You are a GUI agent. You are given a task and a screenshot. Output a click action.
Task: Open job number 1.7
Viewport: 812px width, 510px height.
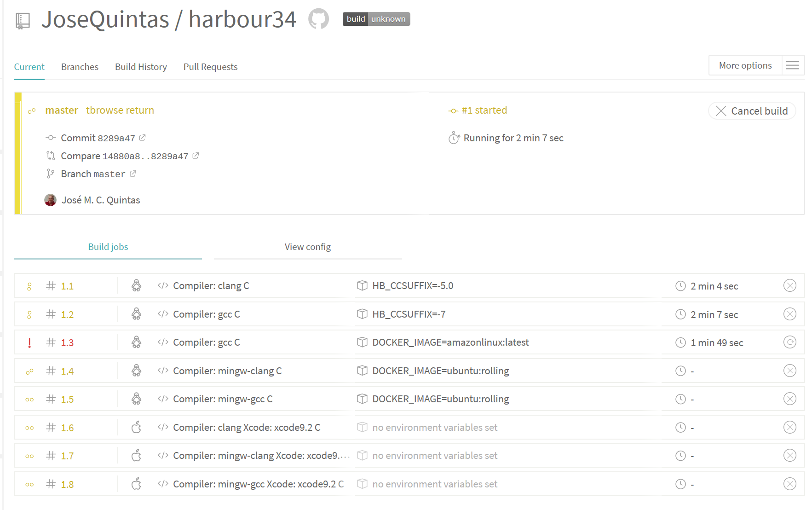67,456
